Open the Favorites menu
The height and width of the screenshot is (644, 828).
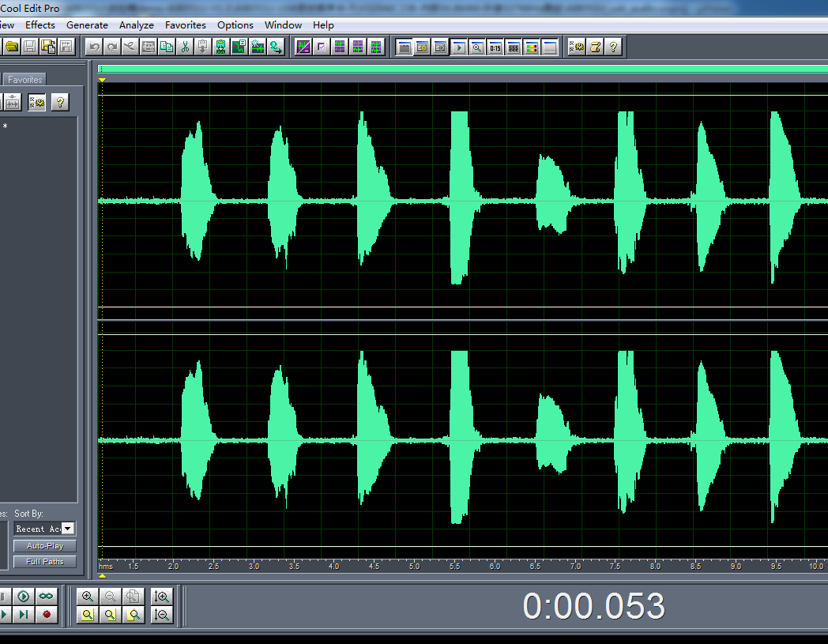point(186,24)
